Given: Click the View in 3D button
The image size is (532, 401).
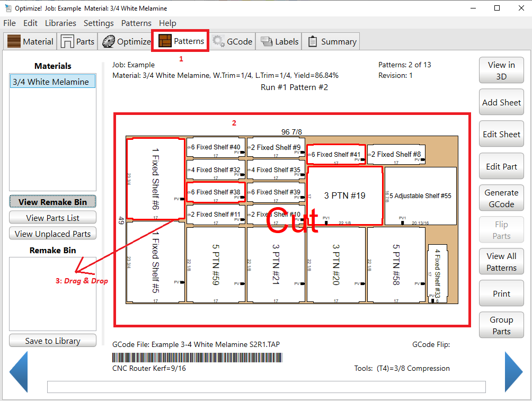Looking at the screenshot, I should [x=501, y=70].
